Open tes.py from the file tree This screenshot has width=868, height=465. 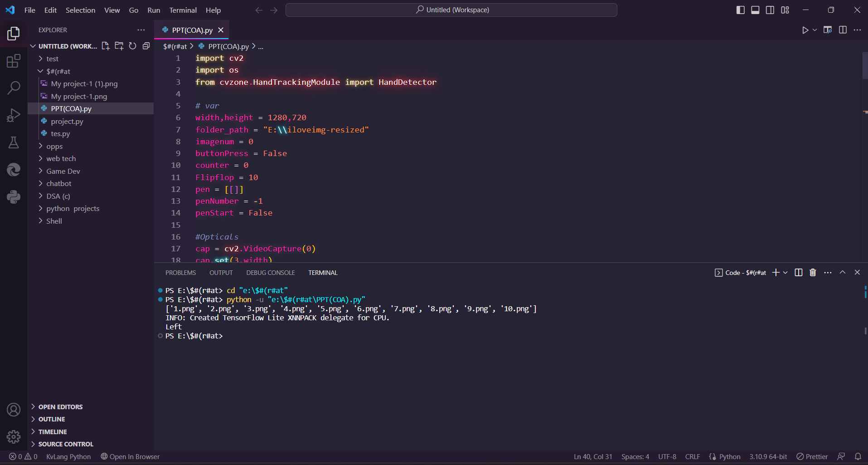(91, 133)
